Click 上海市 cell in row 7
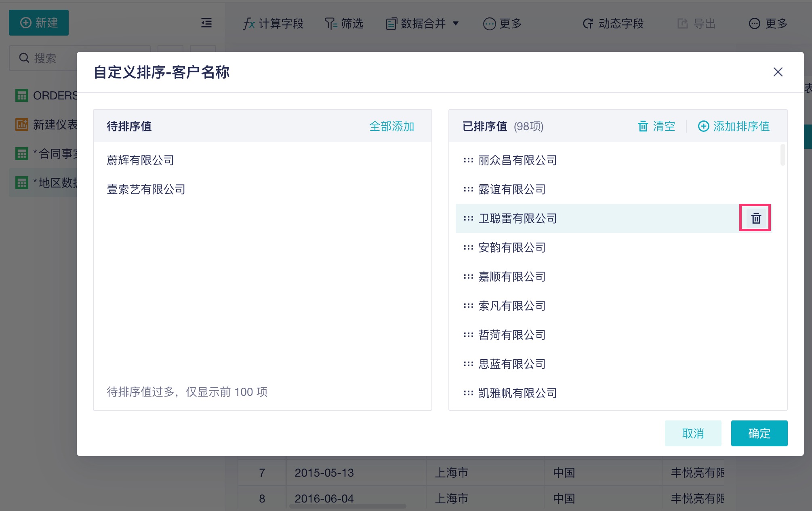Viewport: 812px width, 511px height. tap(485, 473)
